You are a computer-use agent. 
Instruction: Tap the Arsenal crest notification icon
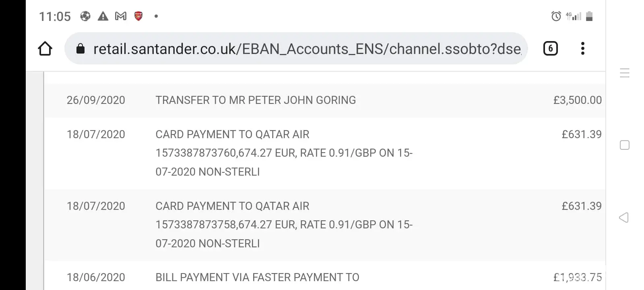click(138, 16)
